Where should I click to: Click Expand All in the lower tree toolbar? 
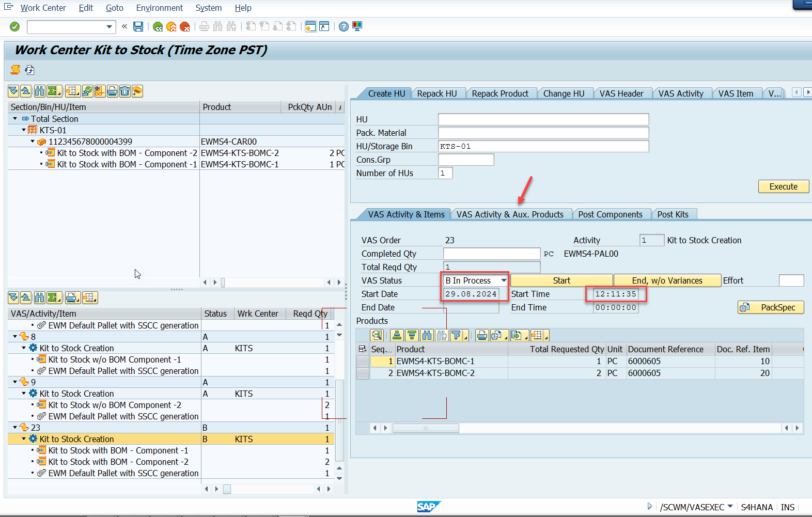[x=13, y=298]
